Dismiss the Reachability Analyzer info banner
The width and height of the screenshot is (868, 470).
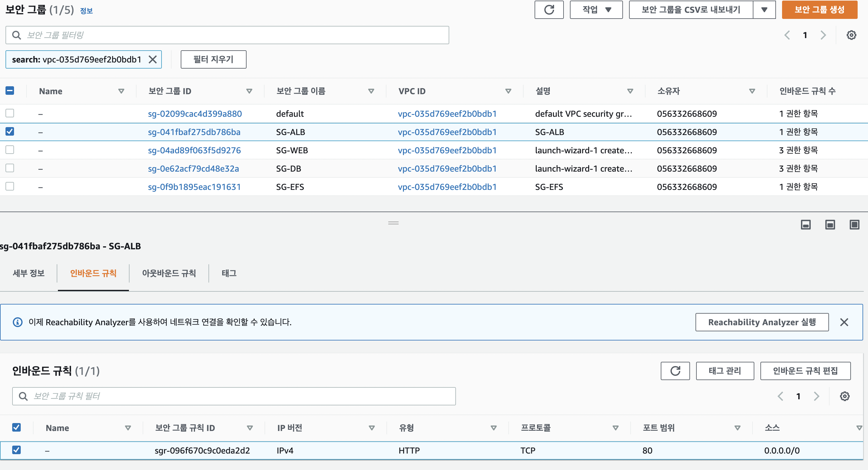click(x=844, y=322)
